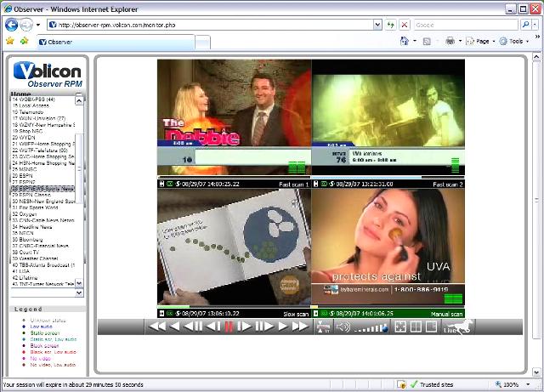
Task: Click the browser Back button
Action: tap(11, 25)
